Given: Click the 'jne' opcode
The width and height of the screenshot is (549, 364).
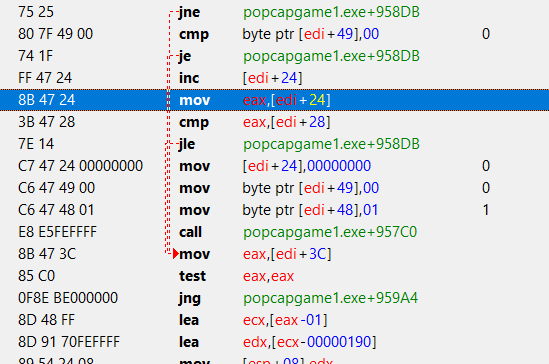Looking at the screenshot, I should pos(189,12).
